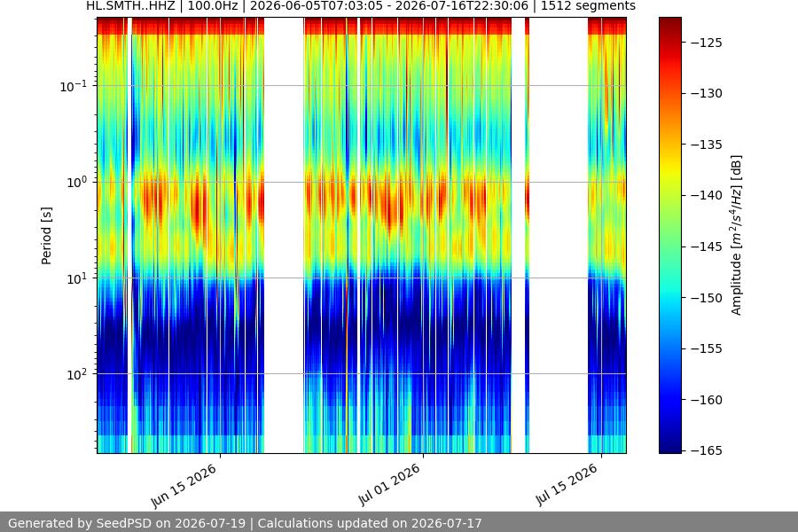Click the footer text 'Generated by SeedPSD on 2026-07-19'
This screenshot has width=798, height=532.
point(127,523)
